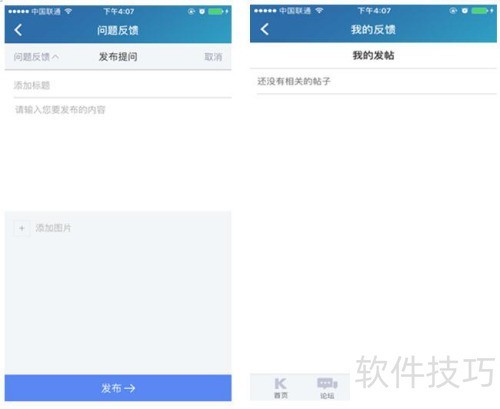The height and width of the screenshot is (409, 500).
Task: Tap the arrow on the 发布 bar
Action: pos(130,388)
